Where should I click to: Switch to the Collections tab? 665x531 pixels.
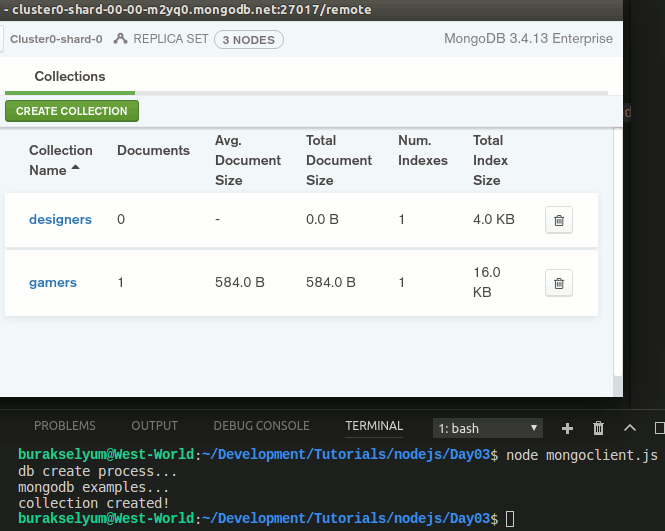(x=70, y=76)
